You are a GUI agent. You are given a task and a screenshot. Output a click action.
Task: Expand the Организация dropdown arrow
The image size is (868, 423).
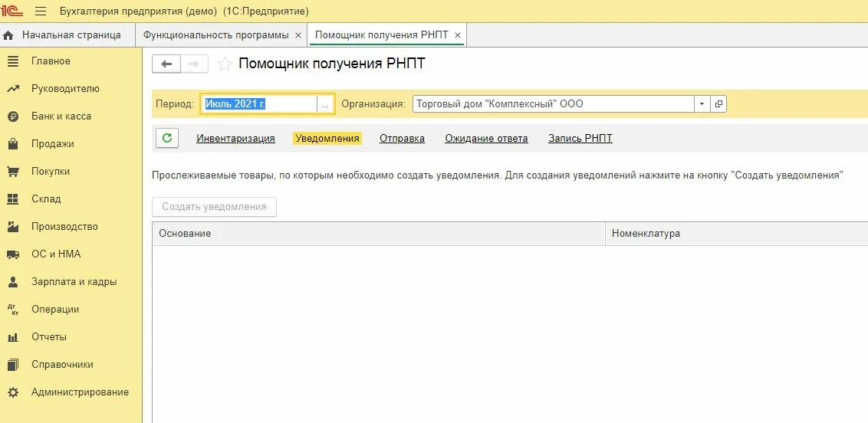(702, 103)
